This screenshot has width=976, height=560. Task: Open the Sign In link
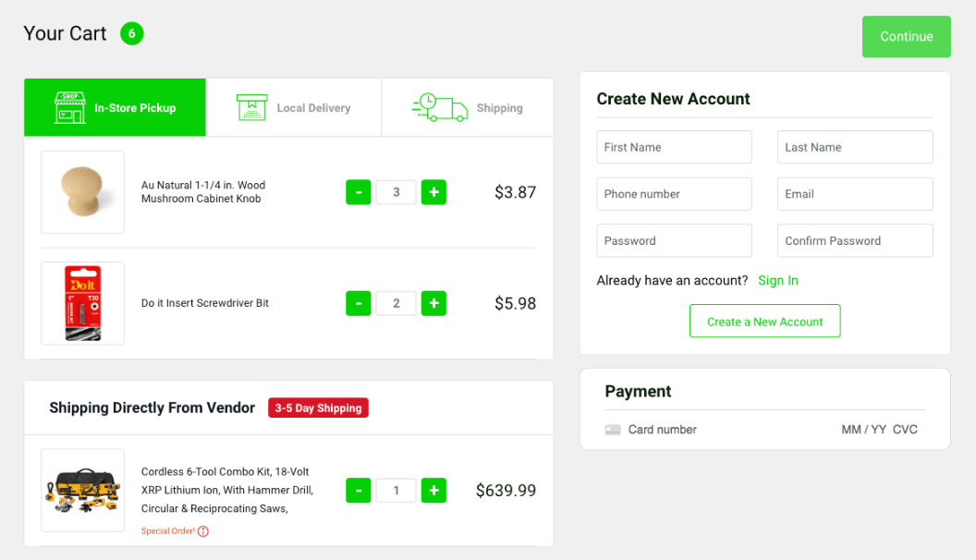point(778,281)
